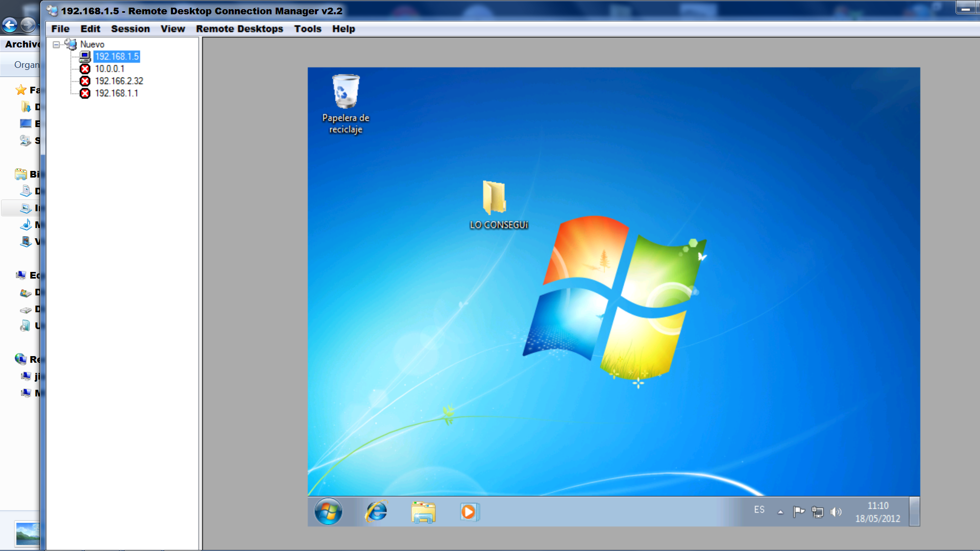This screenshot has width=980, height=551.
Task: Click the remote volume speaker icon
Action: tap(836, 512)
